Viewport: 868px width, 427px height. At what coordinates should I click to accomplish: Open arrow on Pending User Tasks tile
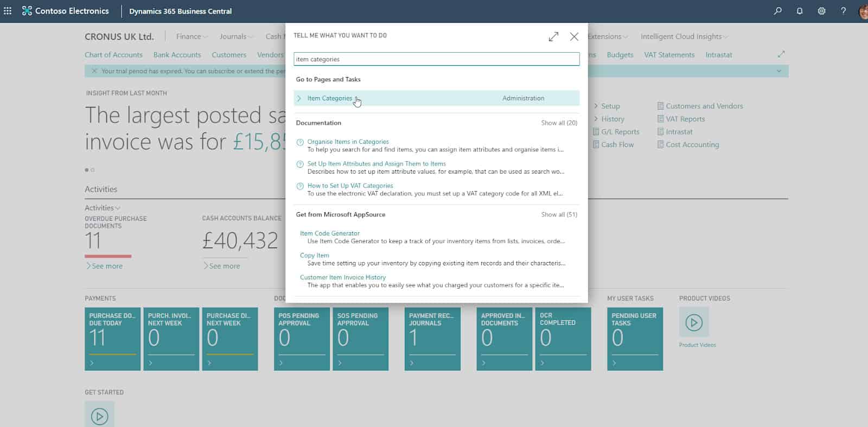(614, 363)
